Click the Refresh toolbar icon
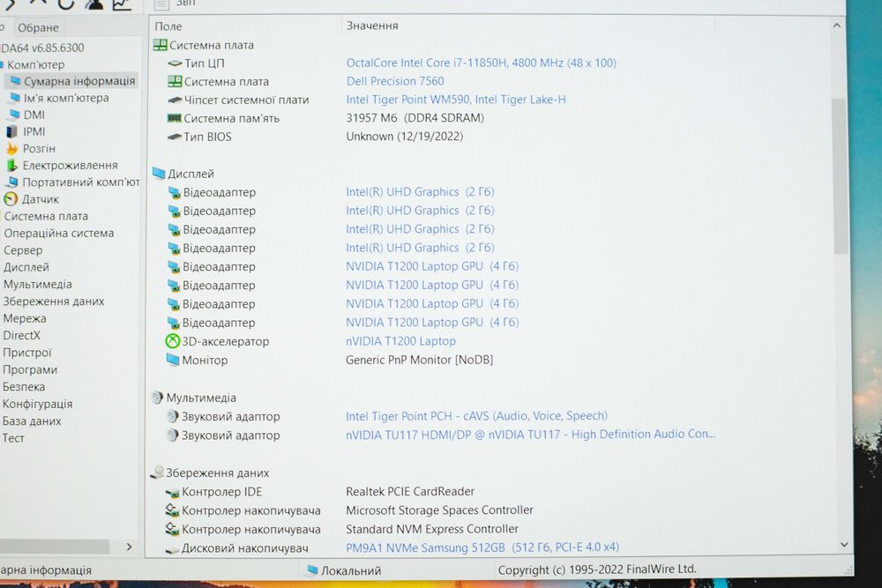The height and width of the screenshot is (588, 882). (65, 4)
